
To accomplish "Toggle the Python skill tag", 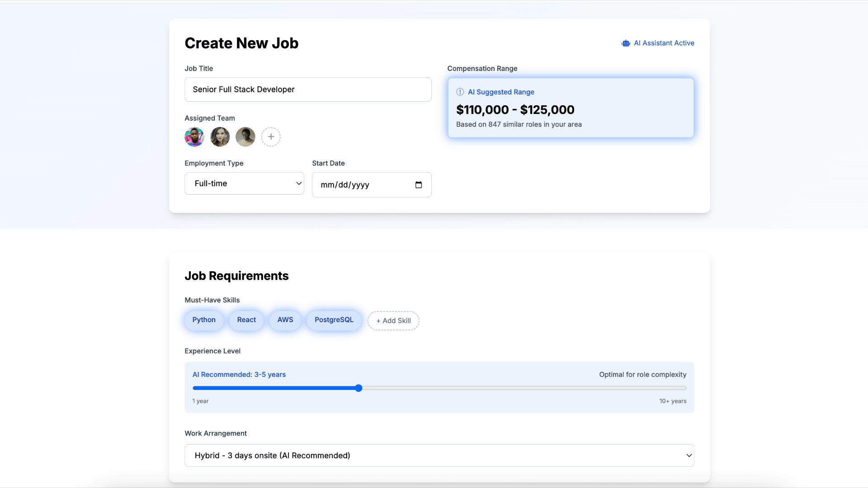I will 204,320.
